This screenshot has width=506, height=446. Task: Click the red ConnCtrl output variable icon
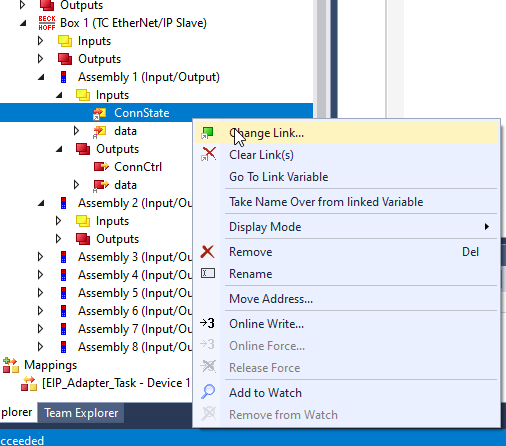pos(101,167)
